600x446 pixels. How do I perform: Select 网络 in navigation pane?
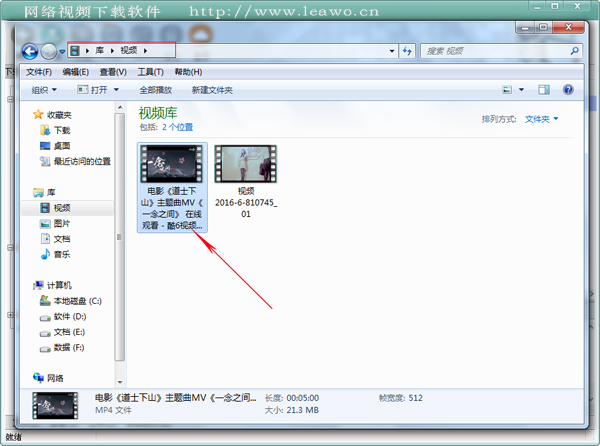(x=55, y=378)
